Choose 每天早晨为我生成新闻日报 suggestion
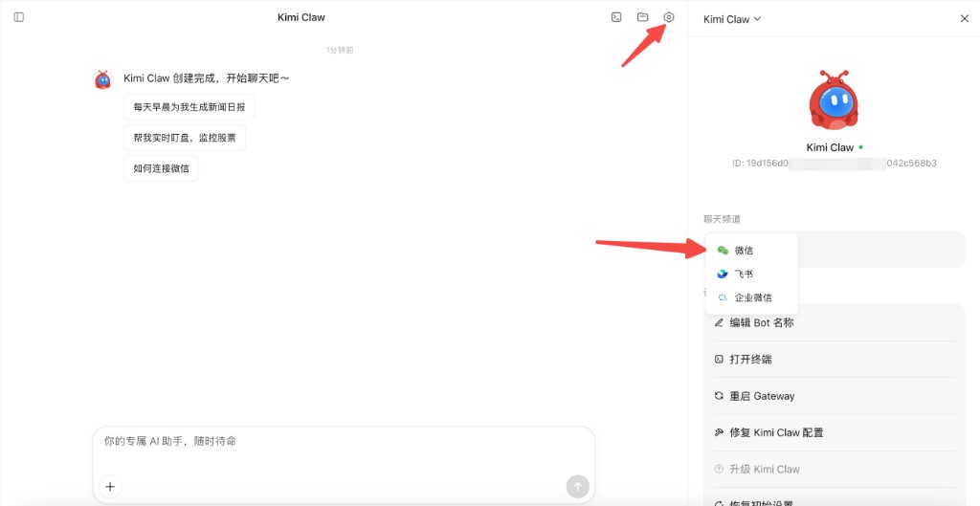The image size is (980, 506). pos(189,107)
